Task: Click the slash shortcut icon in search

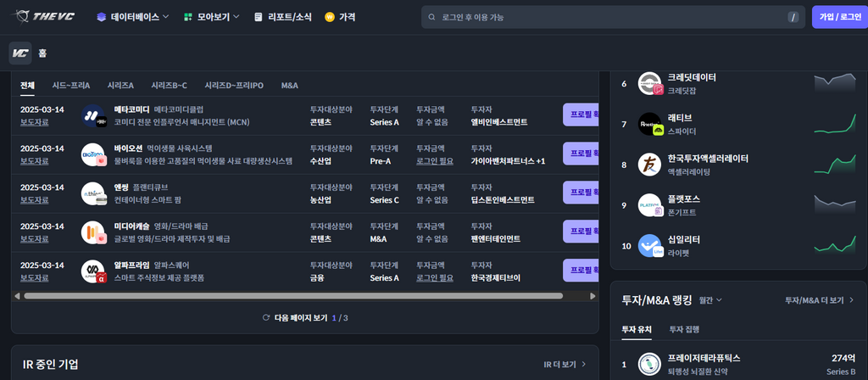Action: pyautogui.click(x=793, y=17)
